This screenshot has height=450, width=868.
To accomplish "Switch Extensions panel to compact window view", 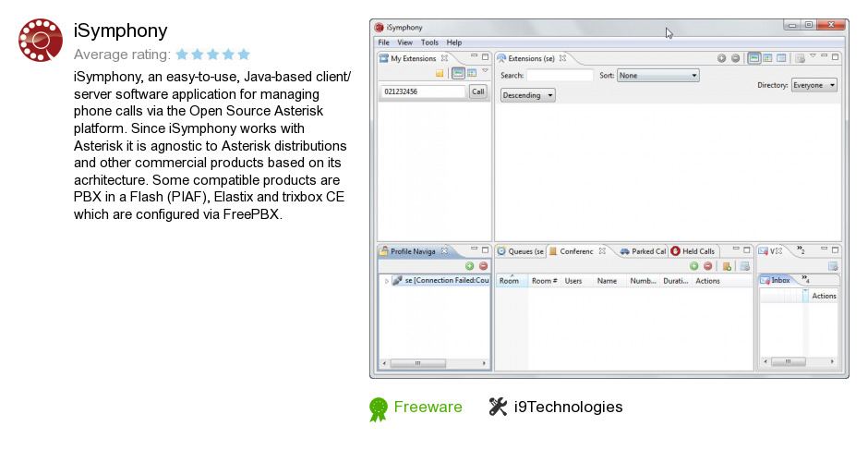I will click(781, 58).
